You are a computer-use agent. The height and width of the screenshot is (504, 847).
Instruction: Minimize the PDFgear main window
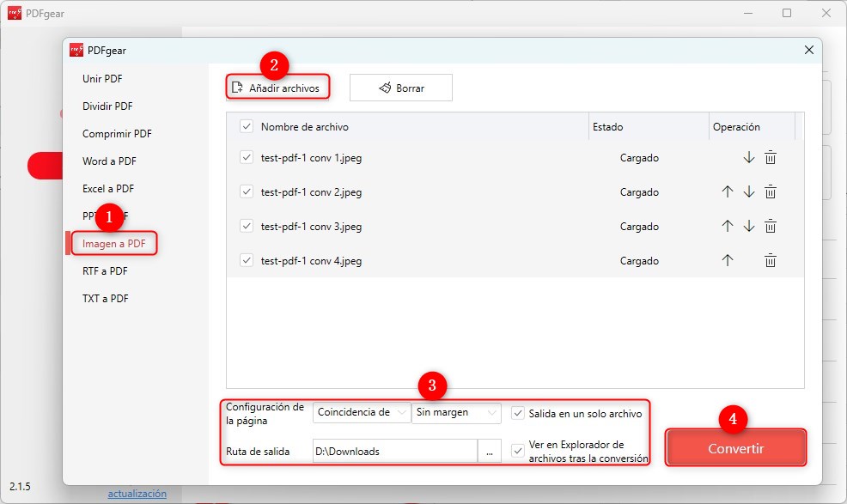coord(748,13)
